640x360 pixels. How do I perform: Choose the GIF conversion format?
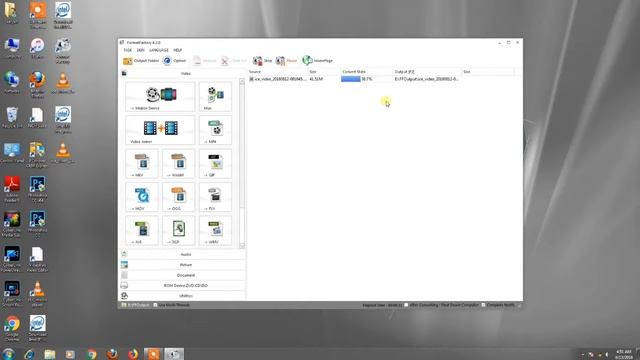[215, 164]
